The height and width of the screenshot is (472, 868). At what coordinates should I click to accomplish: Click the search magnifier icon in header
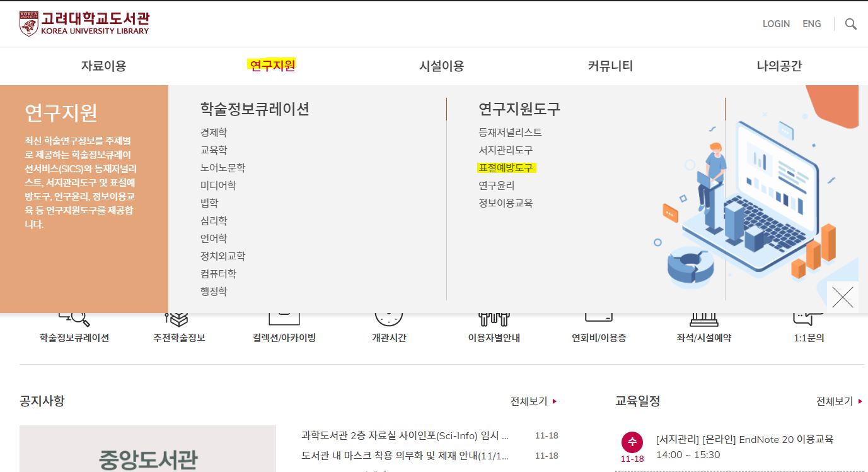[850, 24]
